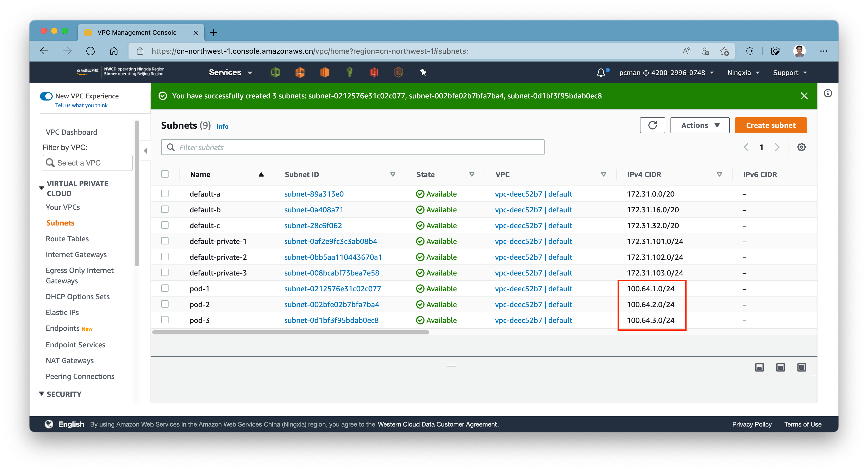Toggle New VPC Experience switch
868x471 pixels.
tap(46, 96)
